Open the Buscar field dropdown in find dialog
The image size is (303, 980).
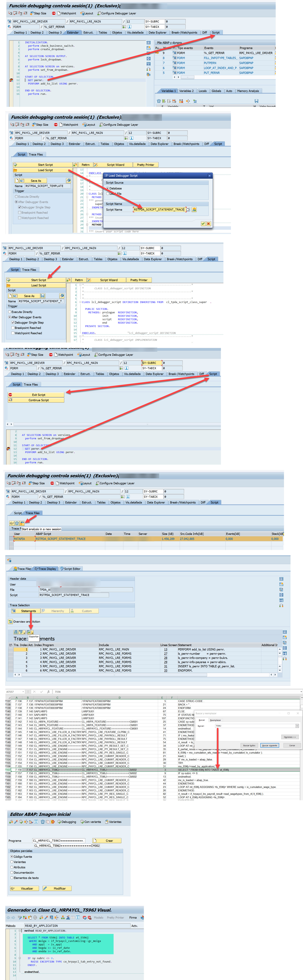coord(297,726)
